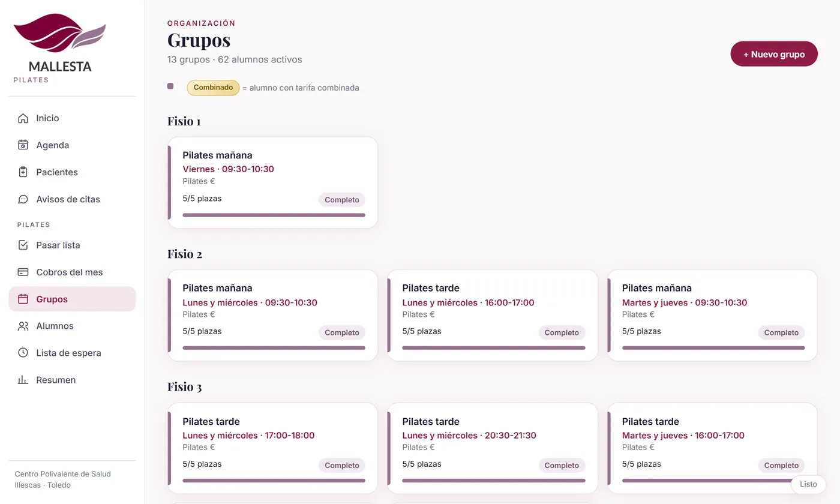Open the Lunes y miércoles 20:30-21:30 card
840x504 pixels.
(x=493, y=448)
